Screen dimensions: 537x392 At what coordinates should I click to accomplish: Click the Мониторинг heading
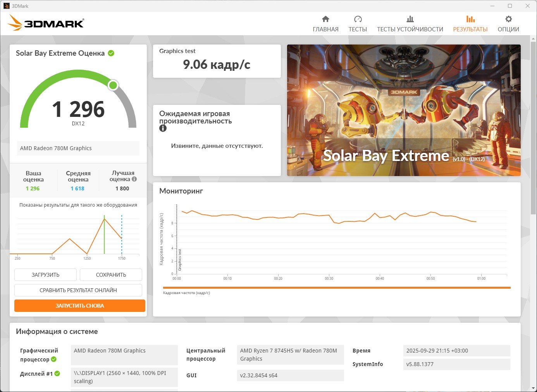tap(181, 191)
